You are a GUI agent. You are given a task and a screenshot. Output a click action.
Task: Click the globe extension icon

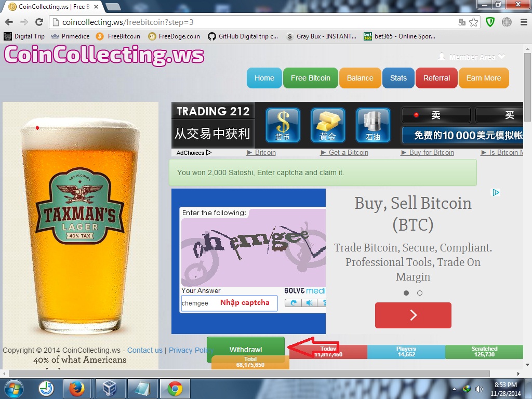coord(507,22)
